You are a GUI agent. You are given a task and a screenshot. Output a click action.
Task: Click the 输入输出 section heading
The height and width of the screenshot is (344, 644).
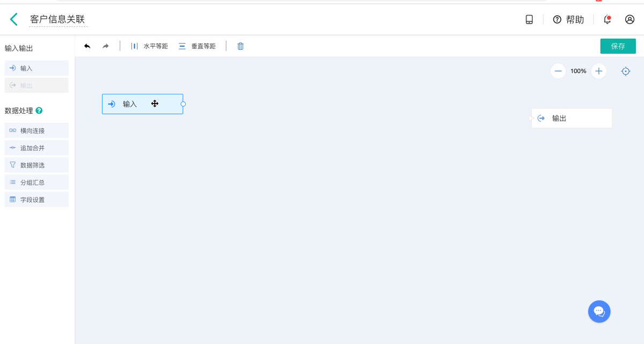pos(19,48)
